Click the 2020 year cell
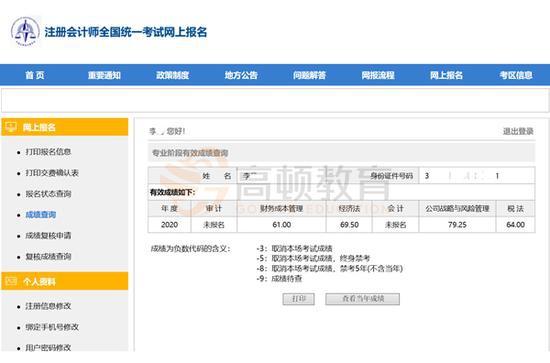Viewport: 550px width, 363px height. pyautogui.click(x=169, y=225)
